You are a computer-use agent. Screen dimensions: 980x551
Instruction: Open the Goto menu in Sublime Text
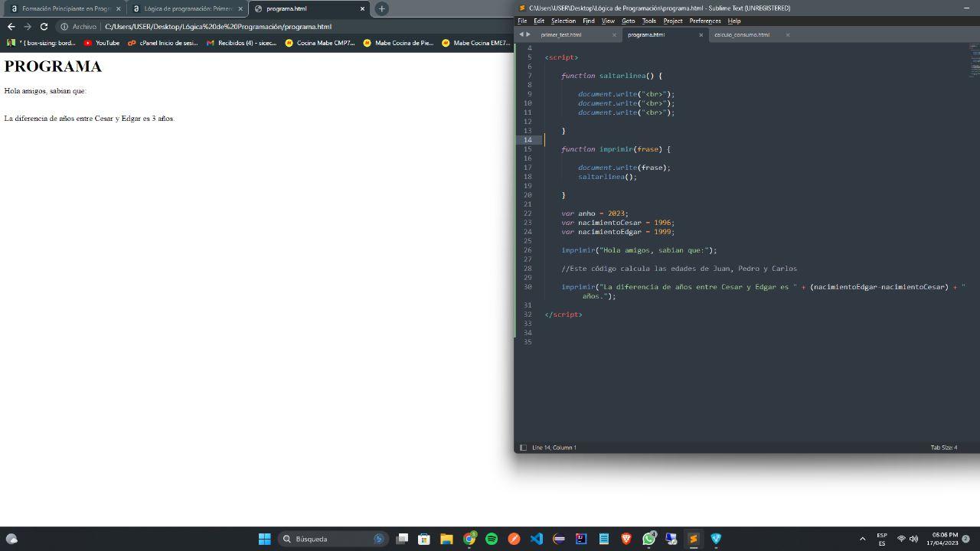[628, 21]
